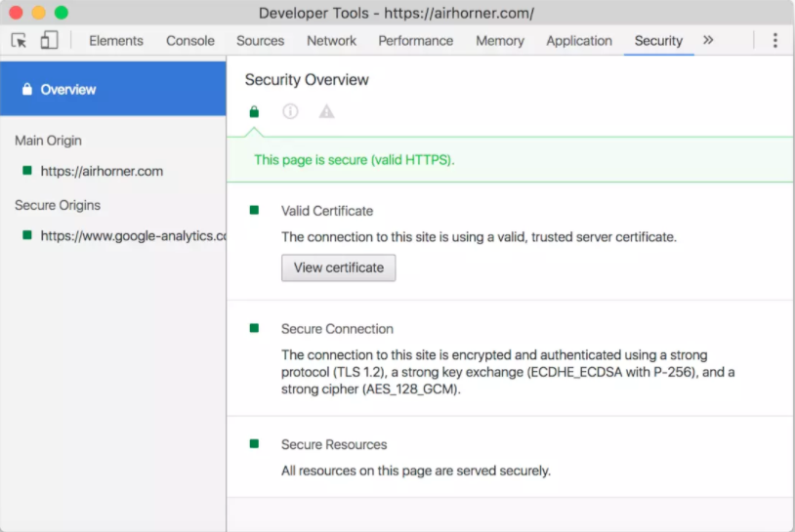Click the white lock icon in Overview
This screenshot has width=795, height=532.
(x=27, y=89)
